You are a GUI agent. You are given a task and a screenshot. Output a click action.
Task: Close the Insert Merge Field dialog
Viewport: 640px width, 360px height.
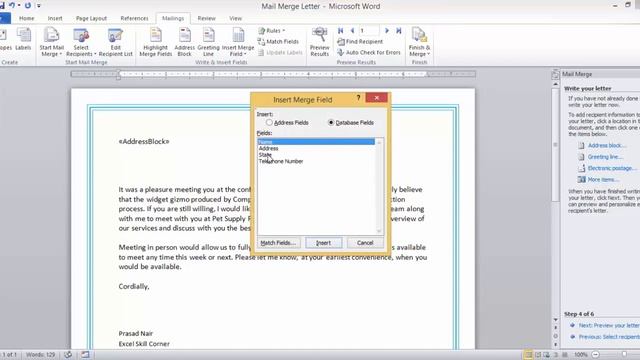tap(376, 98)
